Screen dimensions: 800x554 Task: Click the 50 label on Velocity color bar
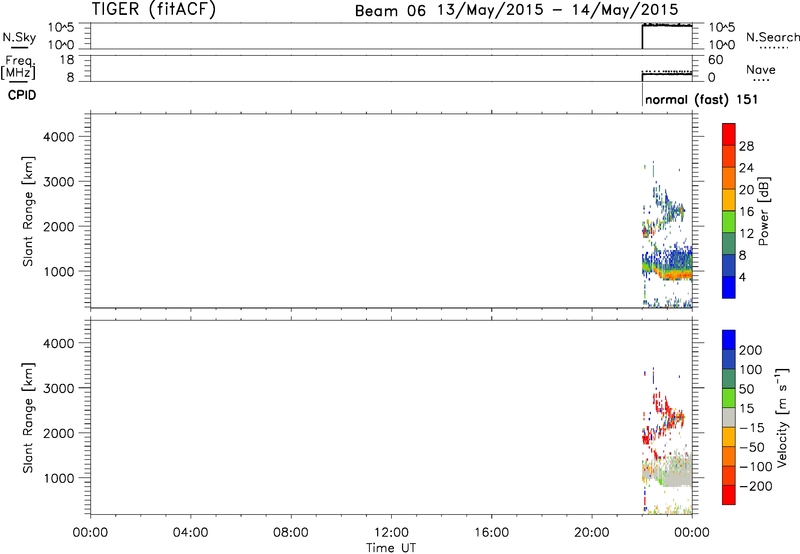click(x=746, y=389)
